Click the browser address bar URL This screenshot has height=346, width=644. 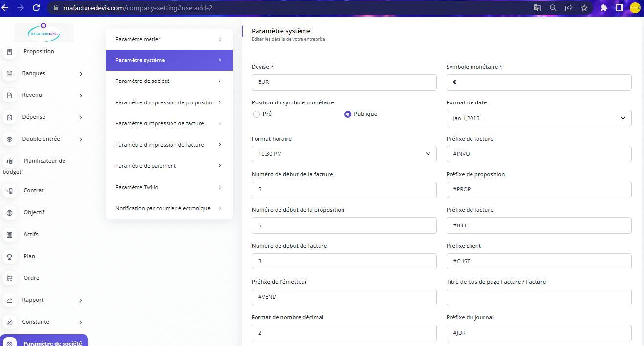[x=138, y=8]
